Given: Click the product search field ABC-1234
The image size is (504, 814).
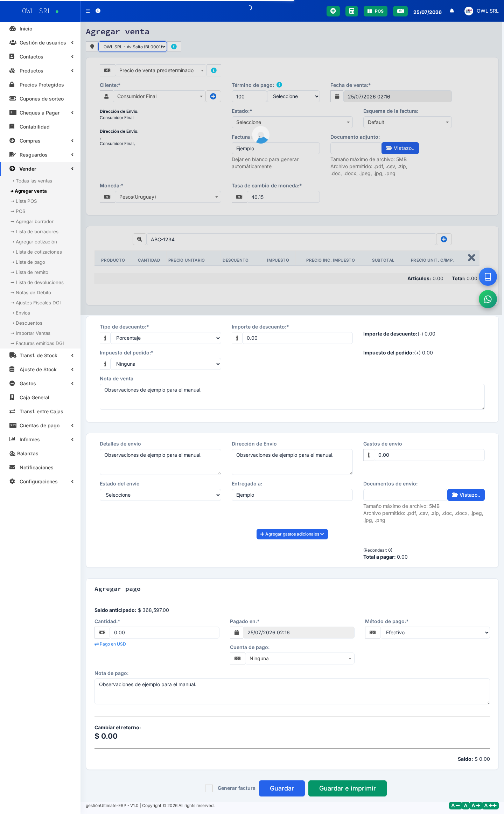Looking at the screenshot, I should coord(291,239).
